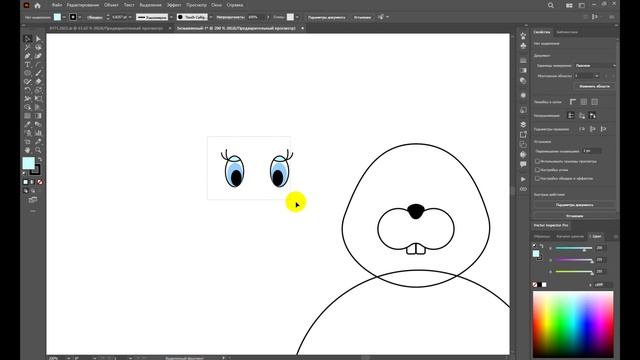Select the Width tool

(28, 99)
